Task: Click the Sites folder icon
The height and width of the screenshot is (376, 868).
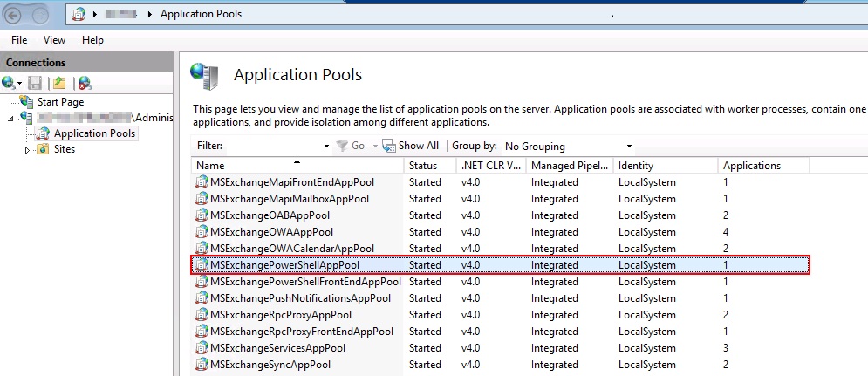Action: click(43, 149)
